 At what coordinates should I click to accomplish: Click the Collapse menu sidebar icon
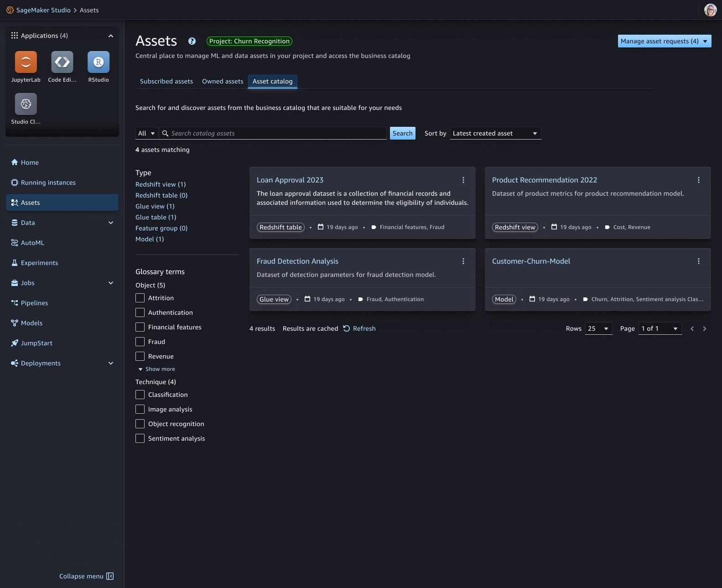click(110, 576)
